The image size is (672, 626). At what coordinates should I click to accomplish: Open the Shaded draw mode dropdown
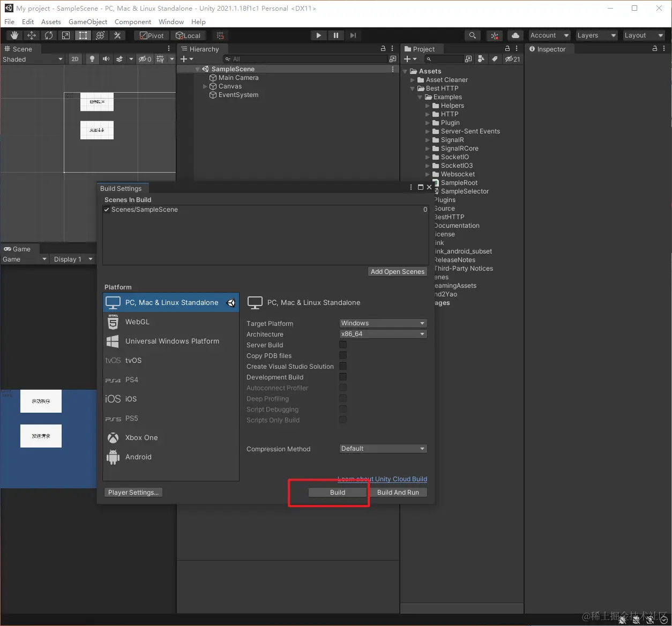coord(33,59)
